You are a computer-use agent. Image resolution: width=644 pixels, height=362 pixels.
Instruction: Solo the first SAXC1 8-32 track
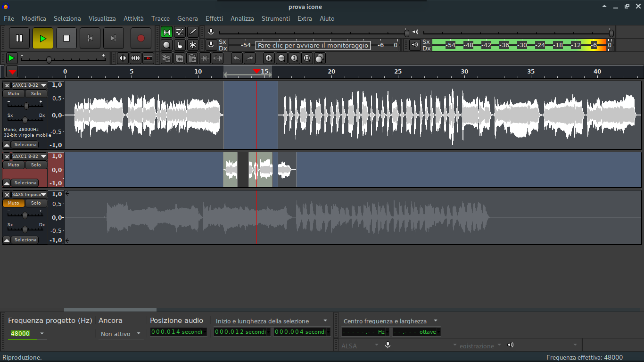[36, 94]
